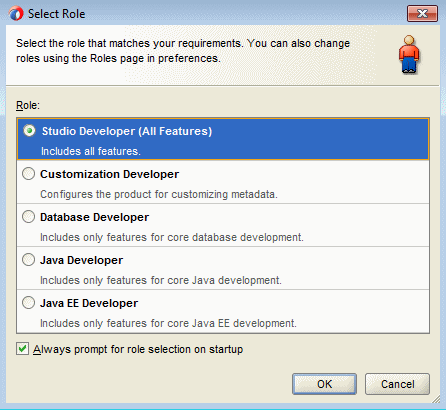The height and width of the screenshot is (410, 446).
Task: Click the resize grip in the dialog corner
Action: point(435,398)
